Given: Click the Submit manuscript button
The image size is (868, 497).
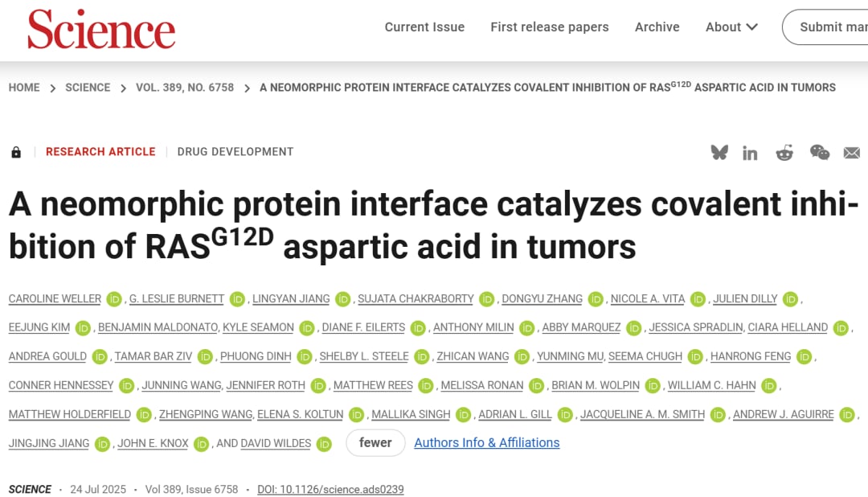Looking at the screenshot, I should tap(828, 27).
